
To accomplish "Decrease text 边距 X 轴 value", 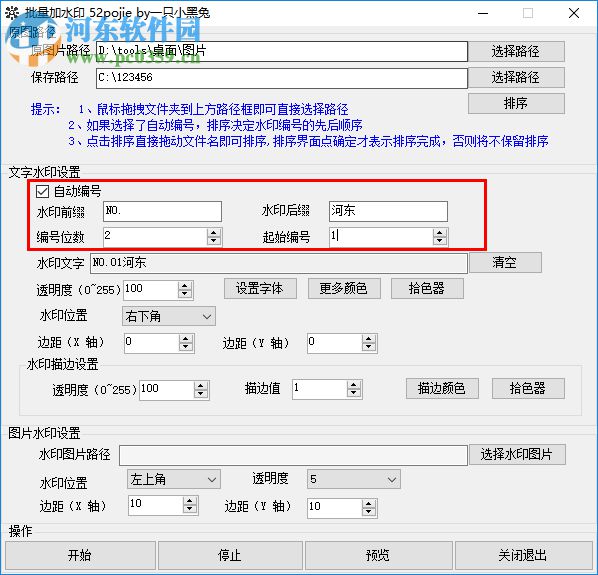I will [x=186, y=347].
